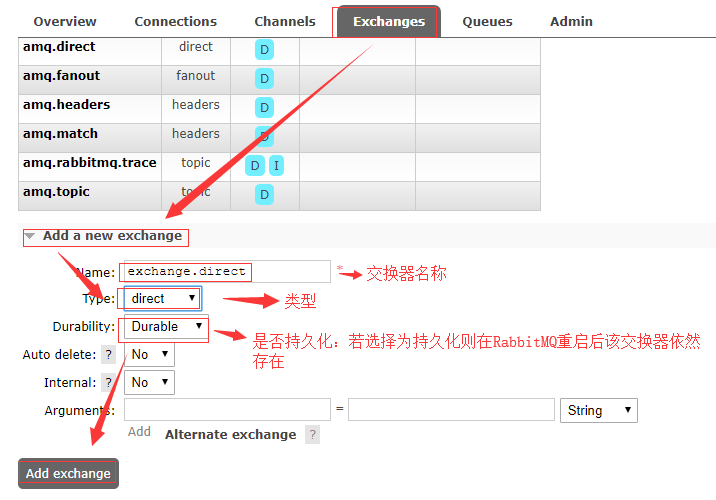This screenshot has height=500, width=716.
Task: Click the Arguments key input field
Action: (x=227, y=410)
